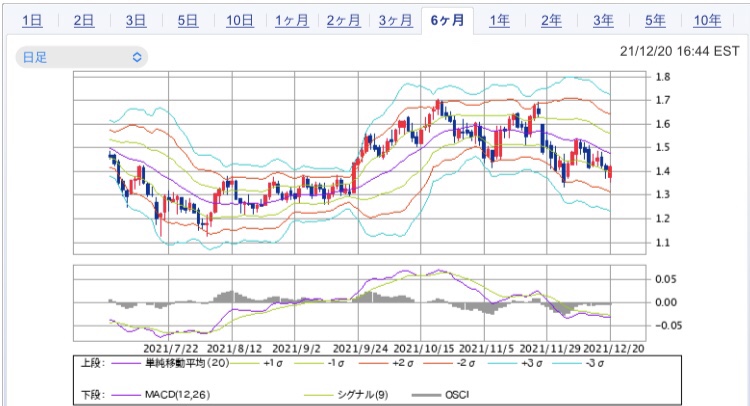This screenshot has width=750, height=406.
Task: Open the 3年 period tab
Action: pyautogui.click(x=603, y=20)
